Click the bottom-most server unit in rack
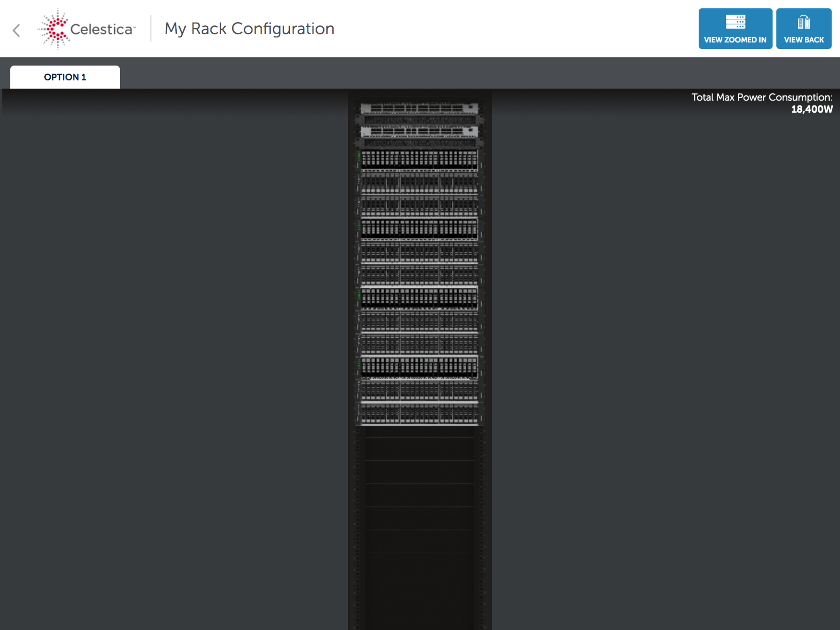840x630 pixels. (x=419, y=414)
